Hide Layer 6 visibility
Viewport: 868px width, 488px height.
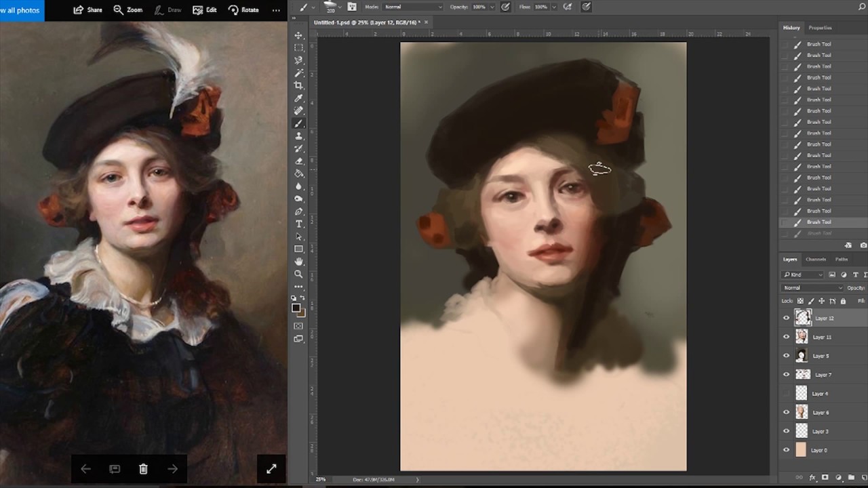[x=787, y=412]
